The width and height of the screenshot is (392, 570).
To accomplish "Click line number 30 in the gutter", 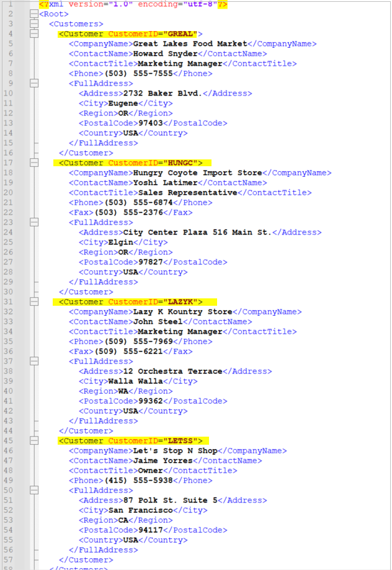I will point(9,292).
